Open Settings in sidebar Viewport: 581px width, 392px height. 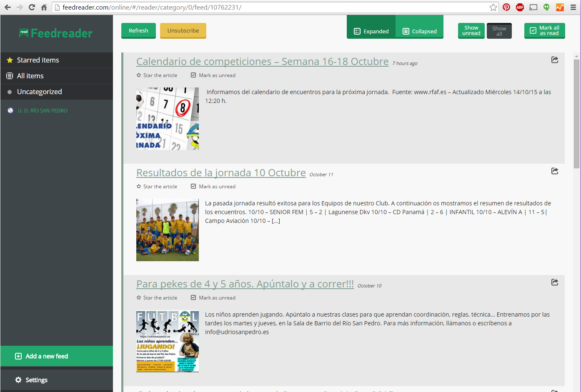tap(57, 380)
